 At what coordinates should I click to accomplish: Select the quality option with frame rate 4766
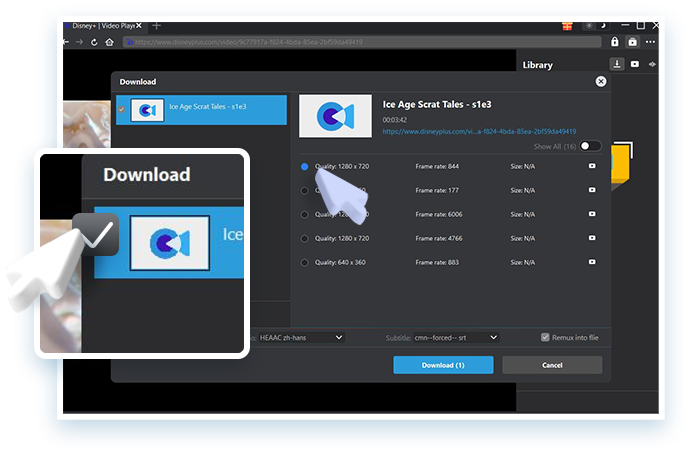(304, 239)
